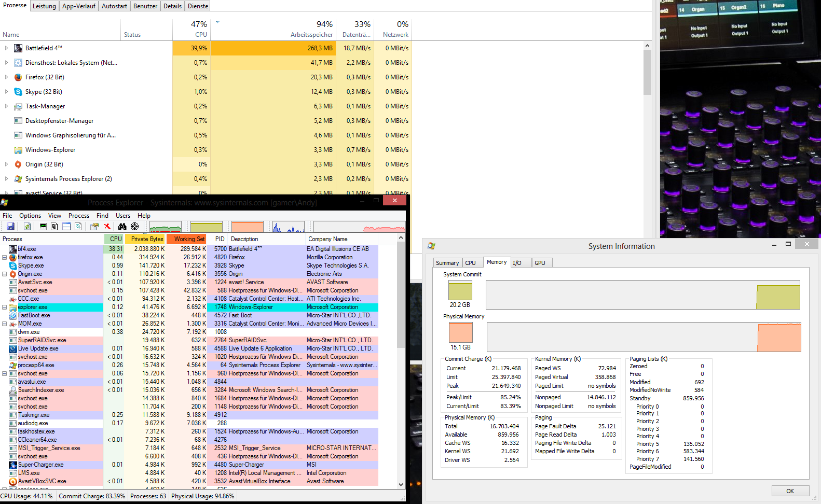Click the Physical Usage: 94.86% status bar entry
This screenshot has height=504, width=821.
(202, 496)
